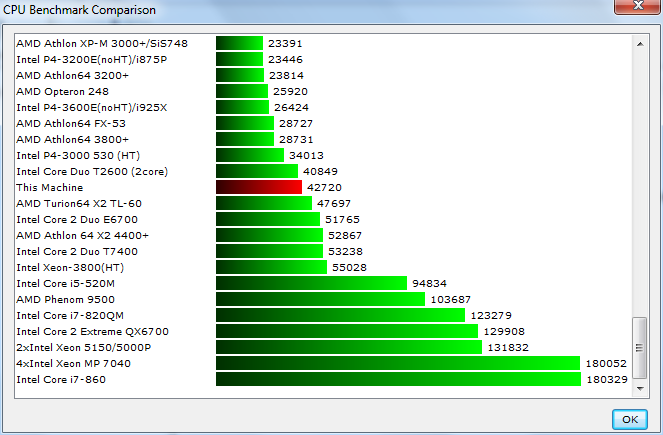Image resolution: width=663 pixels, height=435 pixels.
Task: Select 'Intel Xeon-3800(HT)' entry
Action: click(x=70, y=268)
